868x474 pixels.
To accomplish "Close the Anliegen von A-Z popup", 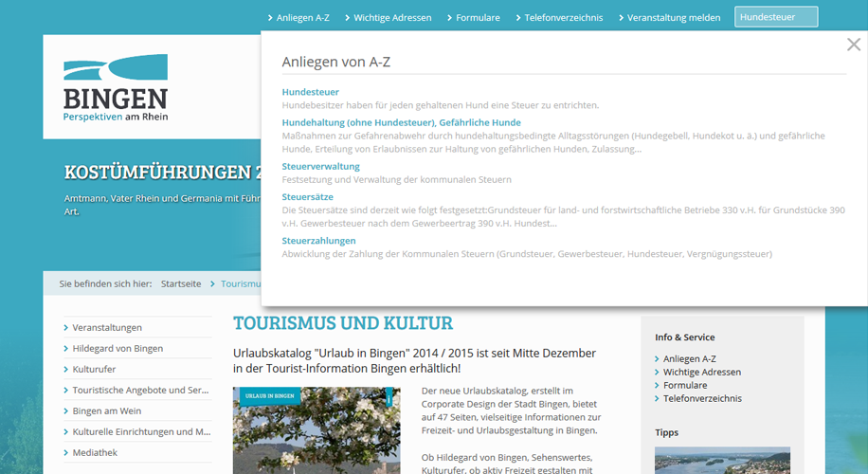I will click(x=854, y=45).
